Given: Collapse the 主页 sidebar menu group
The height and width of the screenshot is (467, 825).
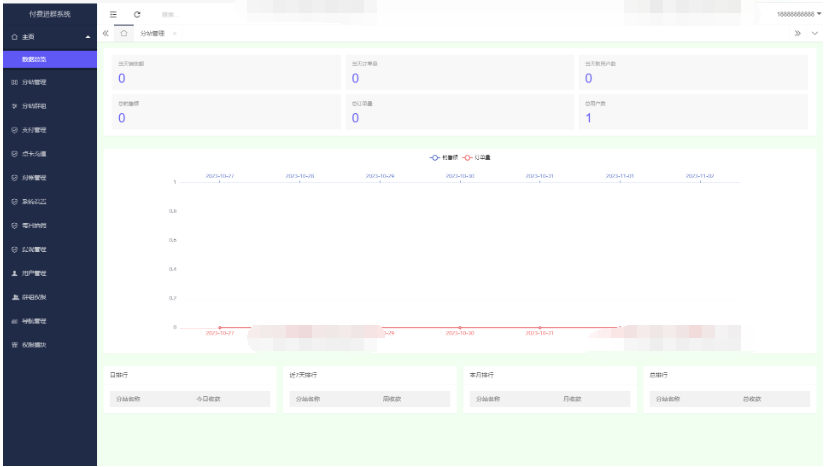Looking at the screenshot, I should coord(87,37).
